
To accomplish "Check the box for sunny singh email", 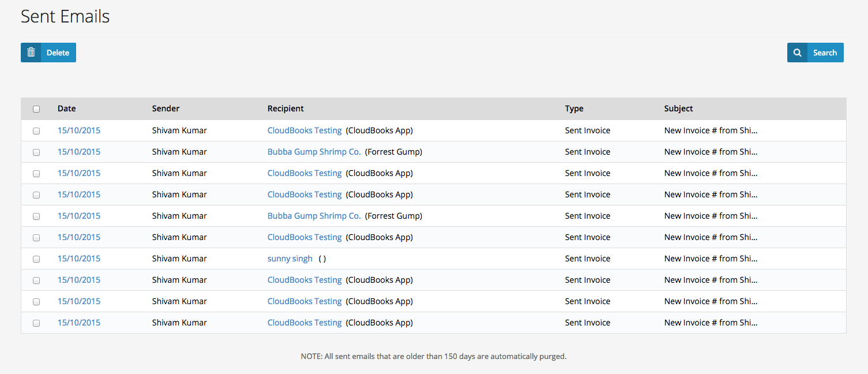I will tap(36, 259).
